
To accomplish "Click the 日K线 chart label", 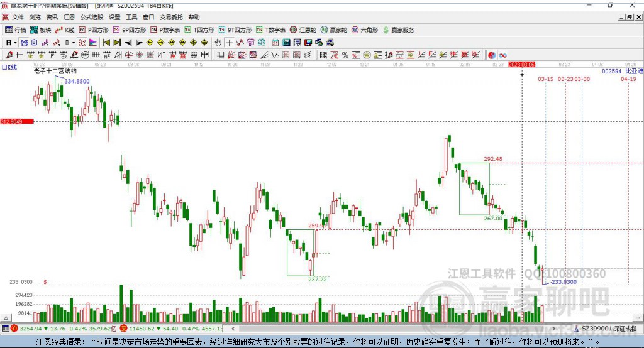I will (x=9, y=67).
